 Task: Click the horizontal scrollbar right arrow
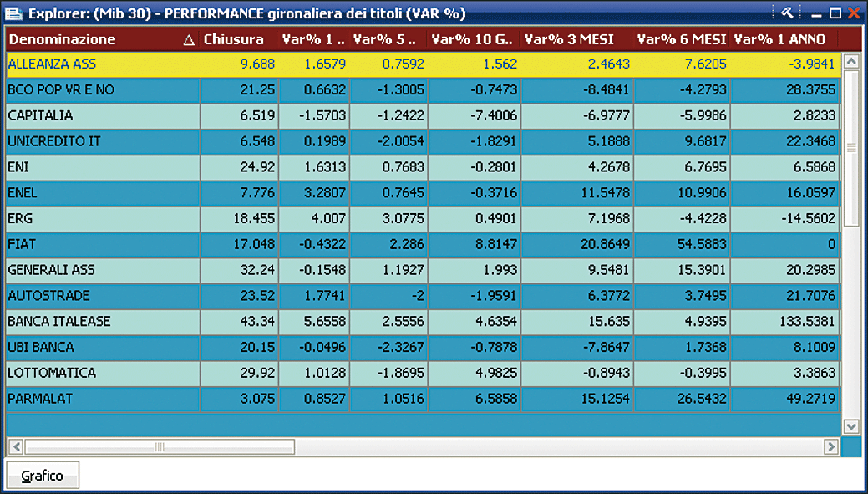[831, 446]
